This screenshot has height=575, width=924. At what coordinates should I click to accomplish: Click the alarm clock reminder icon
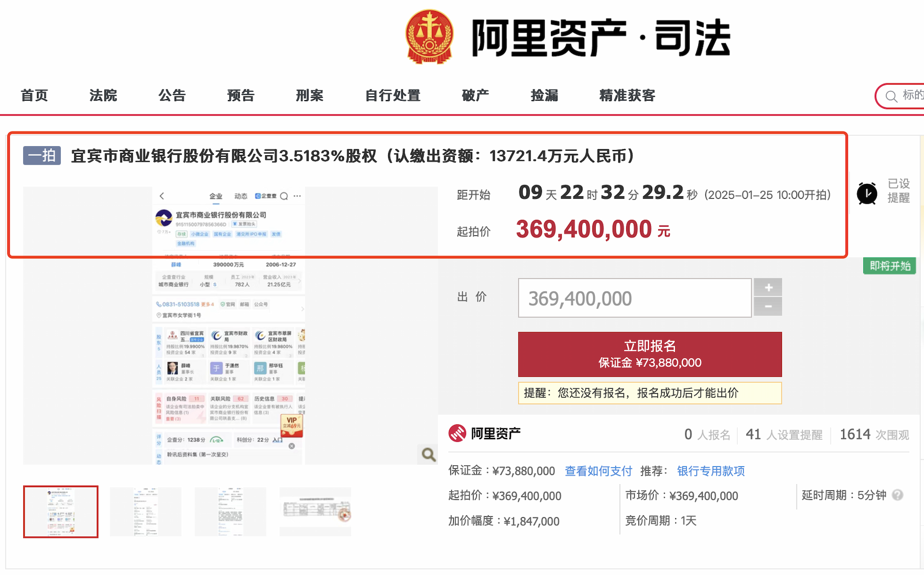click(x=866, y=193)
